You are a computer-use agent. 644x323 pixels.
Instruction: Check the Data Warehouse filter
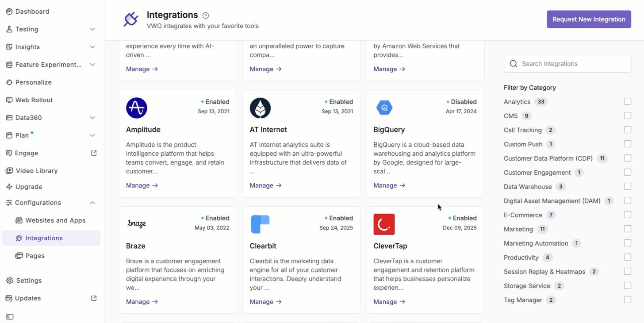click(x=627, y=186)
